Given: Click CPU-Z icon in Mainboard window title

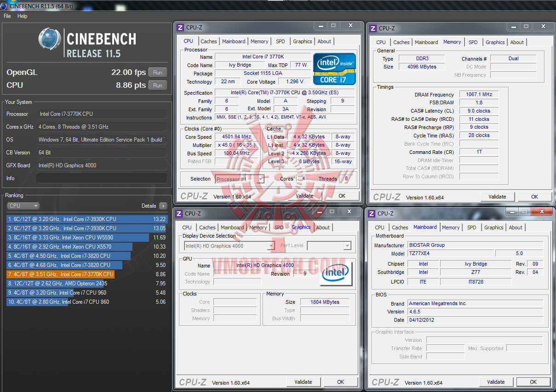Looking at the screenshot, I should (x=372, y=214).
